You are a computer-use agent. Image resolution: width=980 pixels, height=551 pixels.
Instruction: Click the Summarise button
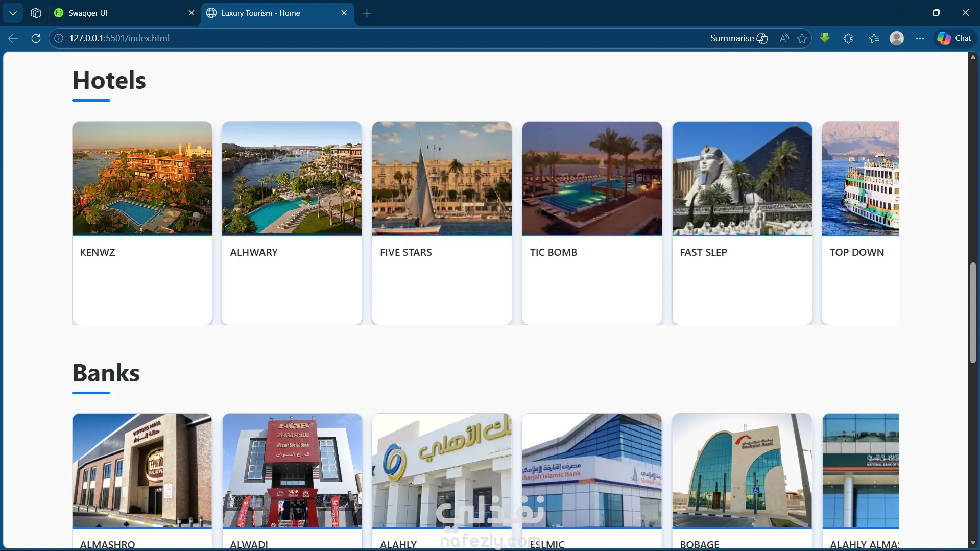click(739, 38)
